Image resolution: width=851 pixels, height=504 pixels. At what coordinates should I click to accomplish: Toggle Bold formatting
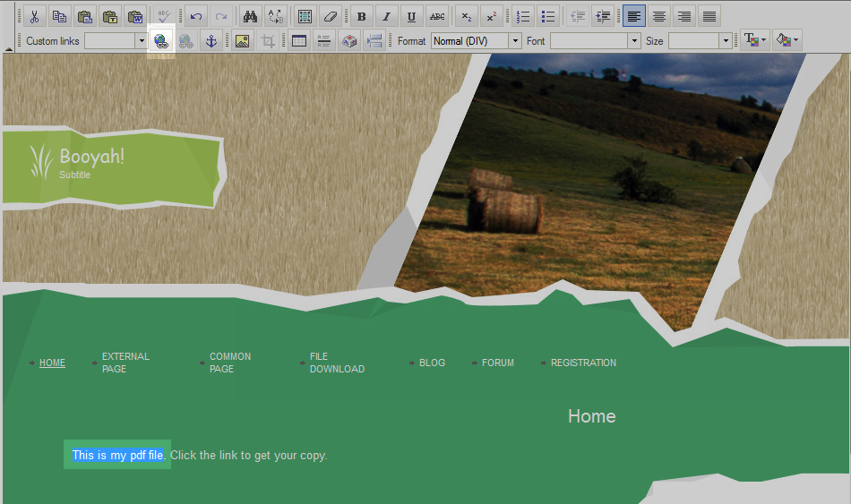point(361,16)
